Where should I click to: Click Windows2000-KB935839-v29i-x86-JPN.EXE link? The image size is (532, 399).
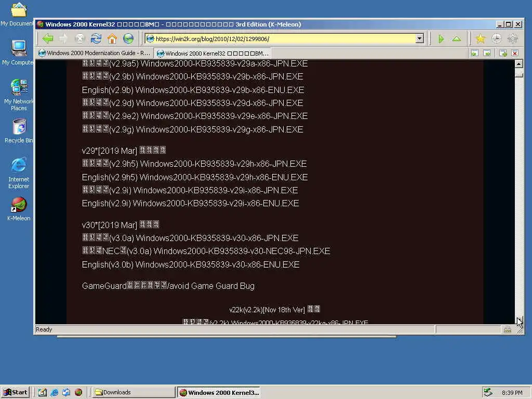tap(216, 190)
